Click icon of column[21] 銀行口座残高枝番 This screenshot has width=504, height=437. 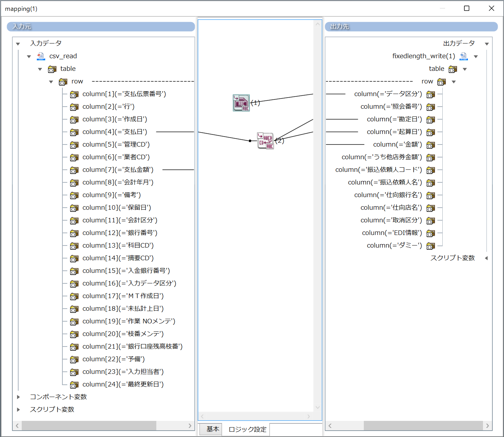coord(74,347)
